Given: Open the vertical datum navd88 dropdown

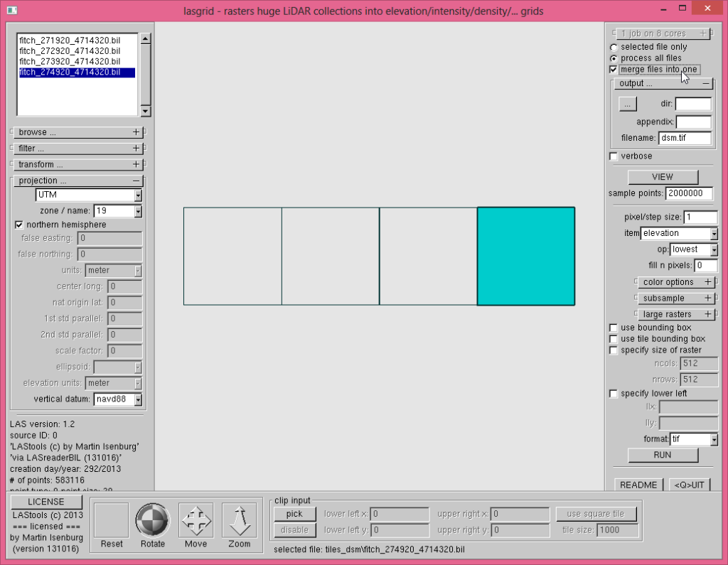Looking at the screenshot, I should click(138, 399).
